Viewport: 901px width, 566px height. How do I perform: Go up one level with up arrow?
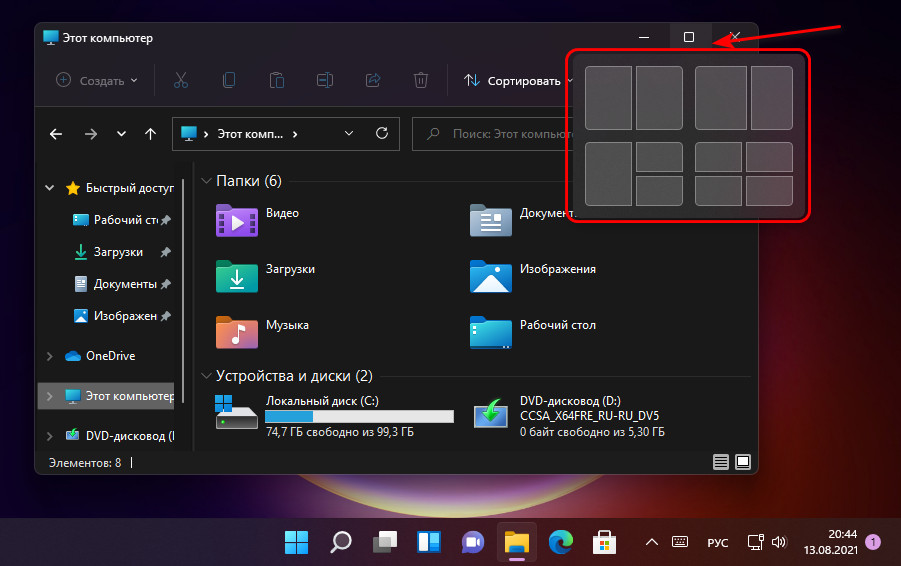(151, 134)
